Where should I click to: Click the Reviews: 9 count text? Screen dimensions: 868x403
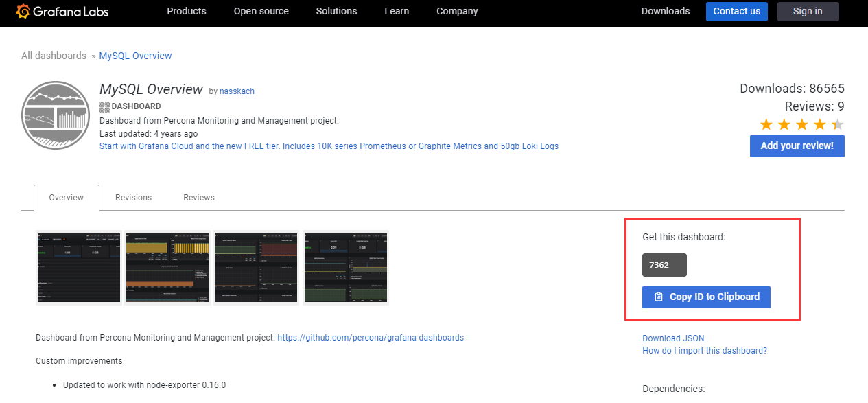coord(814,106)
